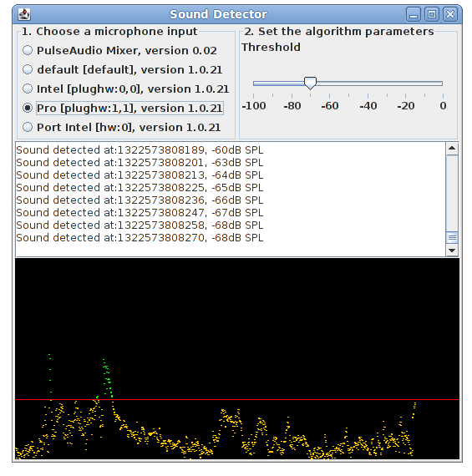Click the slider track near -20
The width and height of the screenshot is (472, 476).
pyautogui.click(x=405, y=84)
